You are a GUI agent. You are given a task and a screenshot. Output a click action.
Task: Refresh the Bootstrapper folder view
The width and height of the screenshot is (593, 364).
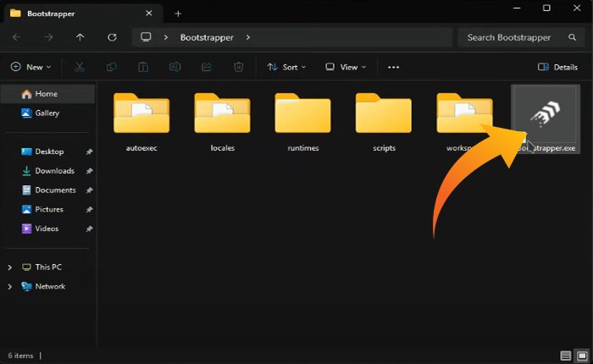(x=112, y=37)
